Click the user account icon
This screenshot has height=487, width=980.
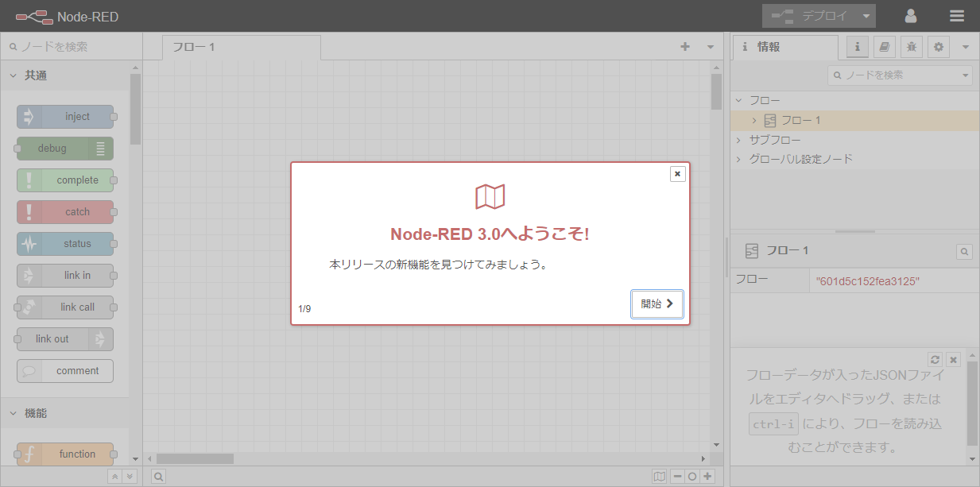911,16
